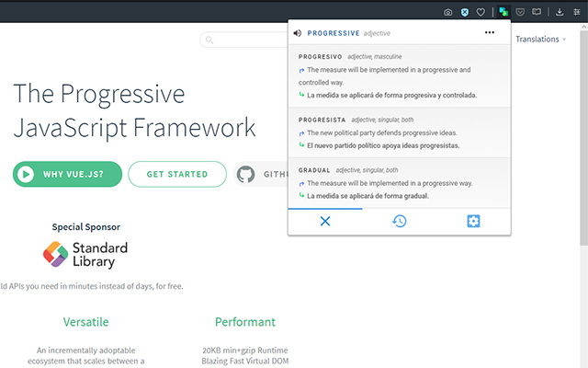The width and height of the screenshot is (588, 368).
Task: Click the page vertical scrollbar thumb
Action: coord(584,138)
